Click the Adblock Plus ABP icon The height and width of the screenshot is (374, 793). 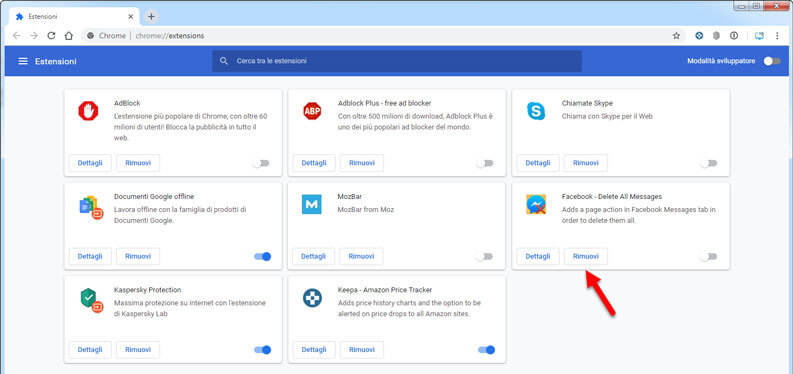point(312,111)
